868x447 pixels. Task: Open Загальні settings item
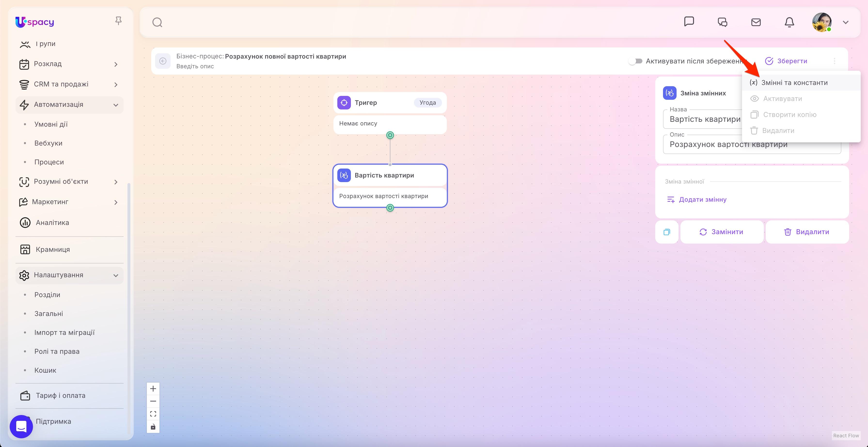(x=48, y=313)
